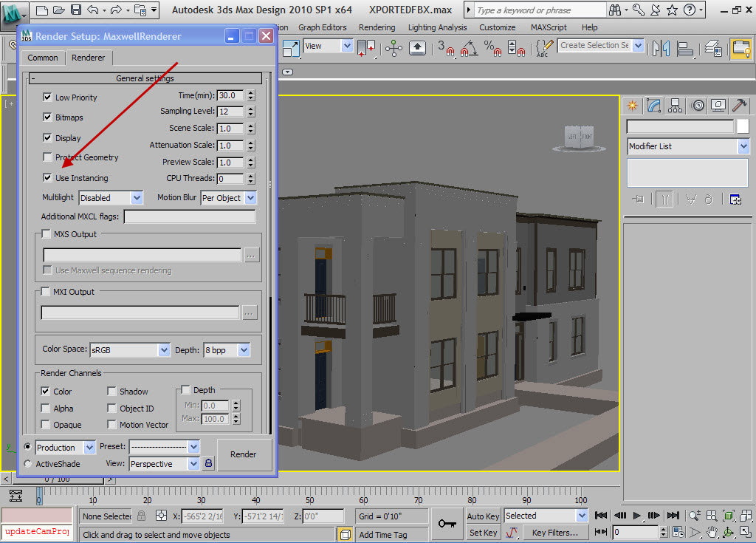Uncheck Use Instancing in General settings
The width and height of the screenshot is (756, 543).
tap(47, 178)
